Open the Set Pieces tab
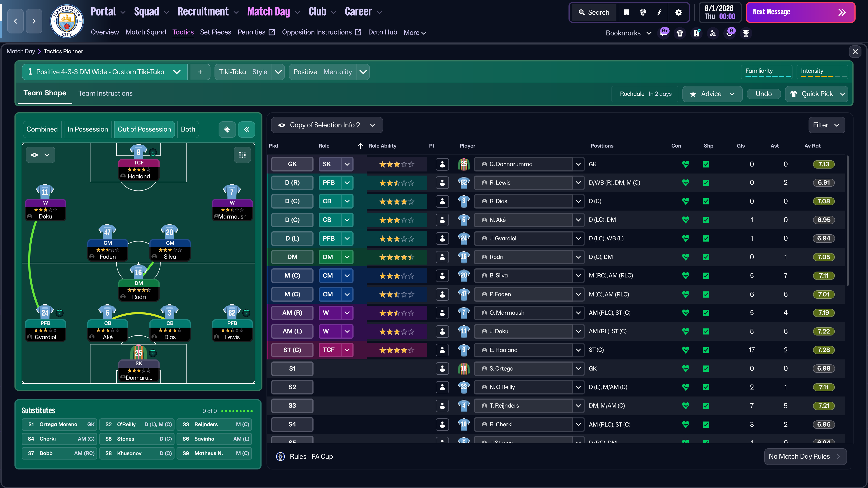 [x=215, y=32]
